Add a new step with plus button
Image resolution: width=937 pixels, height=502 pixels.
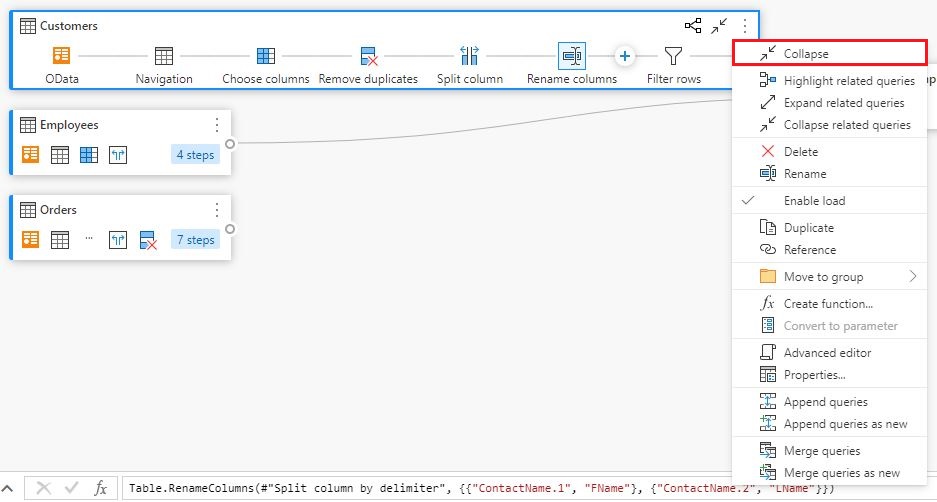click(624, 56)
